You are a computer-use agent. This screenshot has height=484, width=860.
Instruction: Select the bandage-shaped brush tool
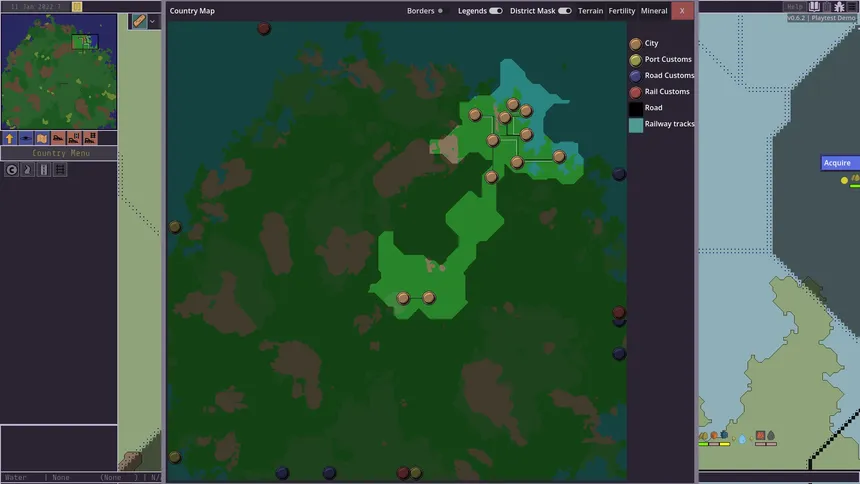(x=139, y=21)
